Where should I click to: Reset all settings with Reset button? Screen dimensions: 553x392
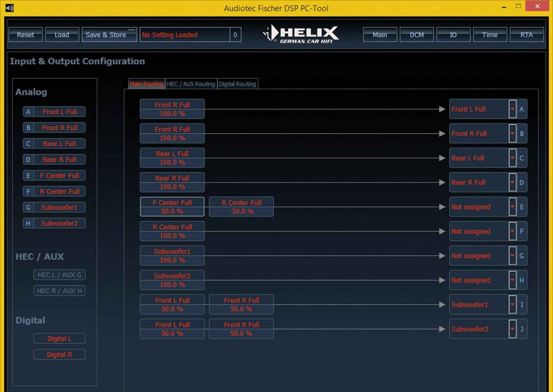point(25,35)
